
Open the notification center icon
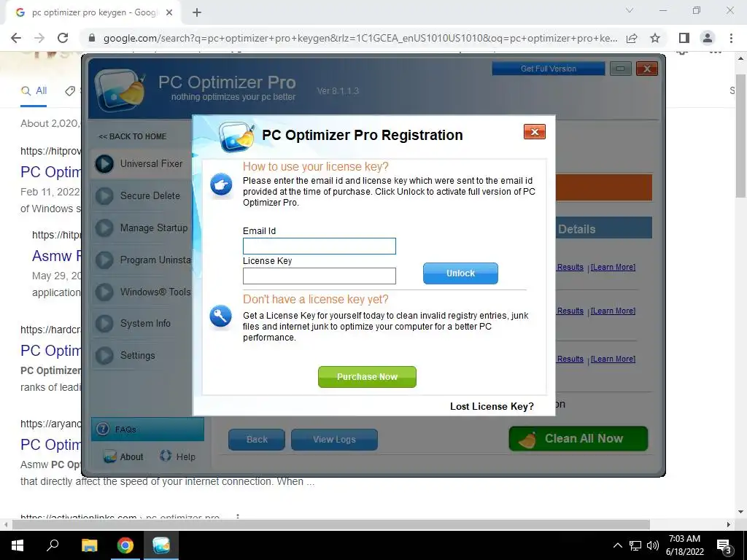click(x=724, y=547)
